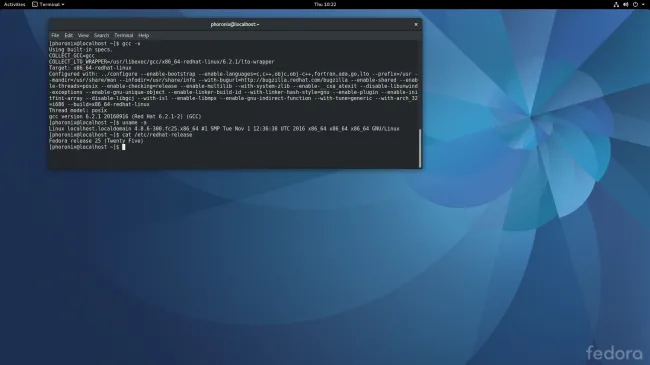Open the Edit menu in Terminal
This screenshot has height=365, width=650.
click(68, 35)
